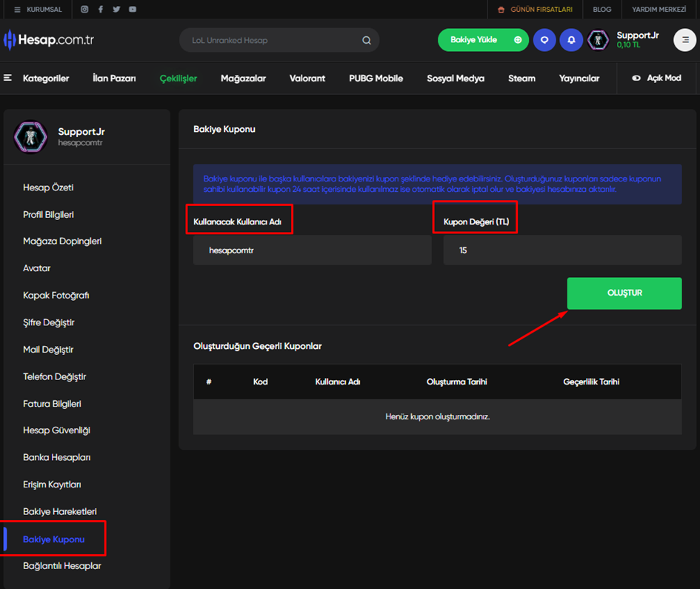Screen dimensions: 700x589
Task: Open the Instagram social icon
Action: (84, 10)
